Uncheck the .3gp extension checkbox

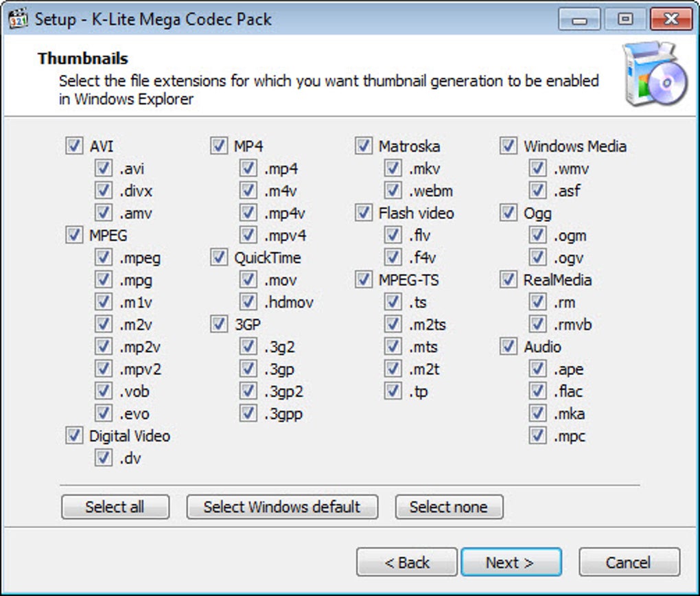248,369
